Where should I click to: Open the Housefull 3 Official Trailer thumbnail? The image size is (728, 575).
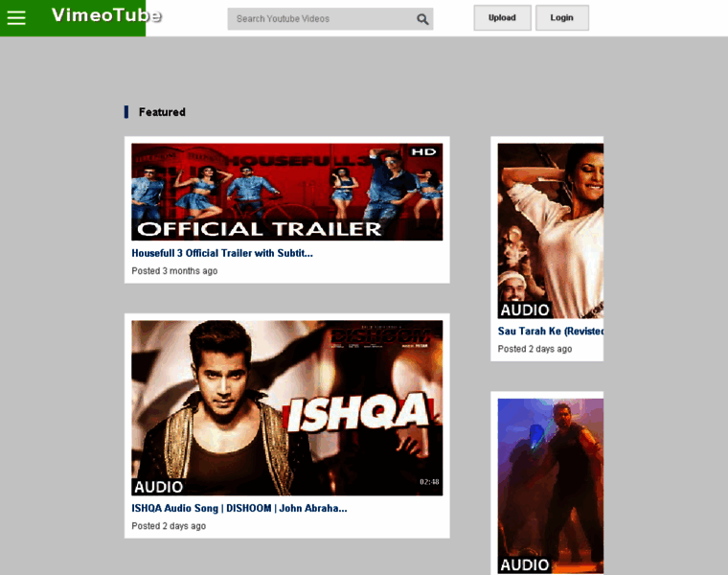point(287,192)
